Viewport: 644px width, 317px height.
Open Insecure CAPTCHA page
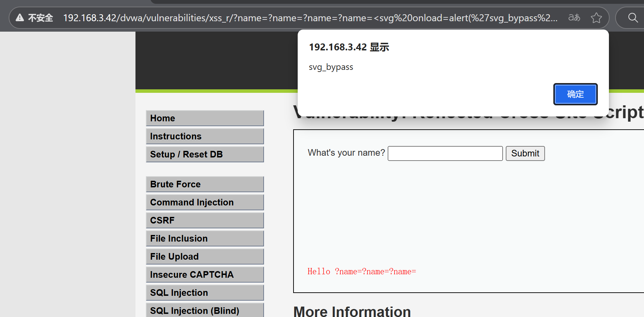point(205,275)
